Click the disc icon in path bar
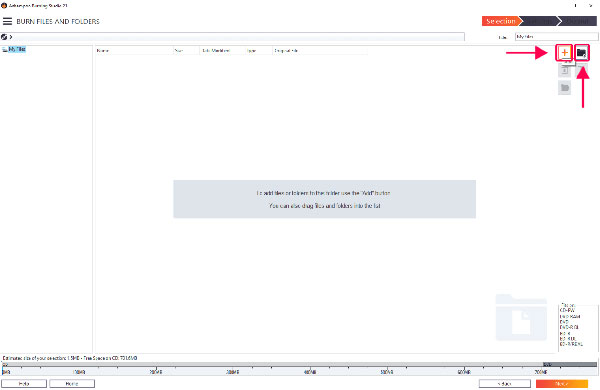This screenshot has width=600, height=390. (4, 37)
